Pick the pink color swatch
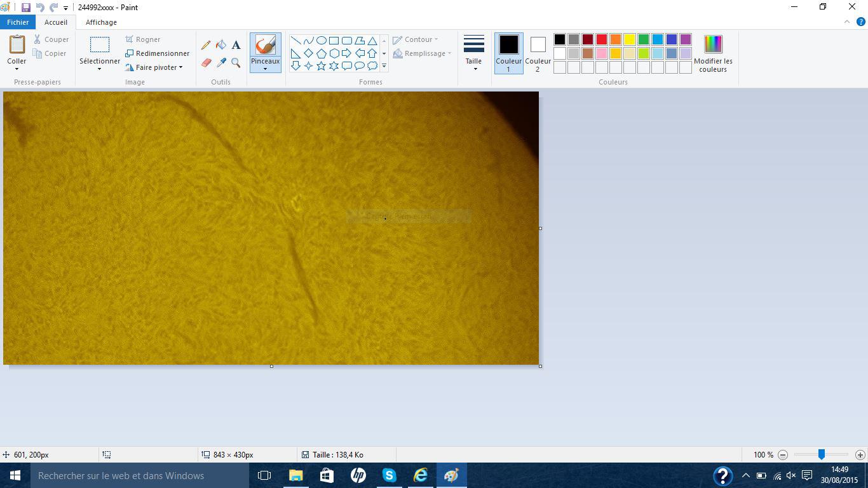This screenshot has height=488, width=868. tap(602, 53)
